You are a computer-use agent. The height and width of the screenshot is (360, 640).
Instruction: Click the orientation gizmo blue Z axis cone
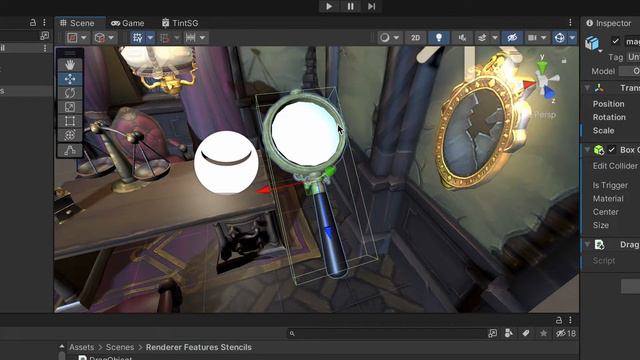point(549,92)
